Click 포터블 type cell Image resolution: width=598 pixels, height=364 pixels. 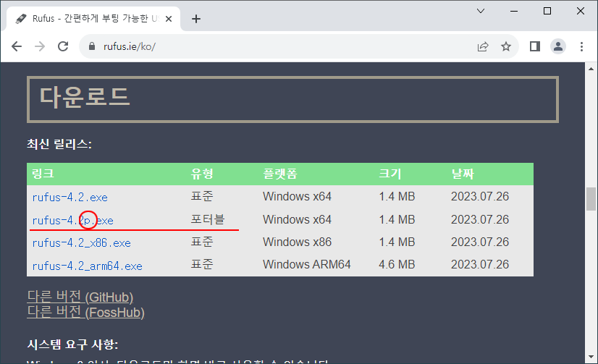coord(208,219)
